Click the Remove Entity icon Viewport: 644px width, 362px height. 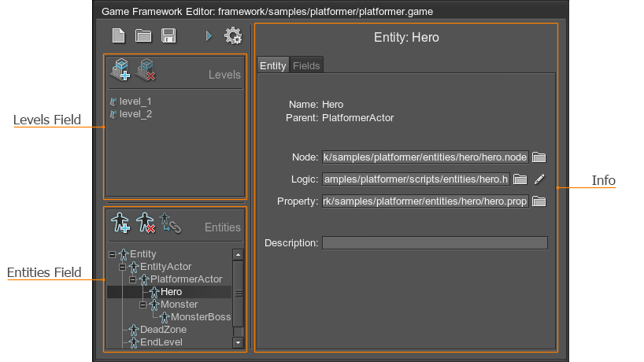tap(145, 223)
